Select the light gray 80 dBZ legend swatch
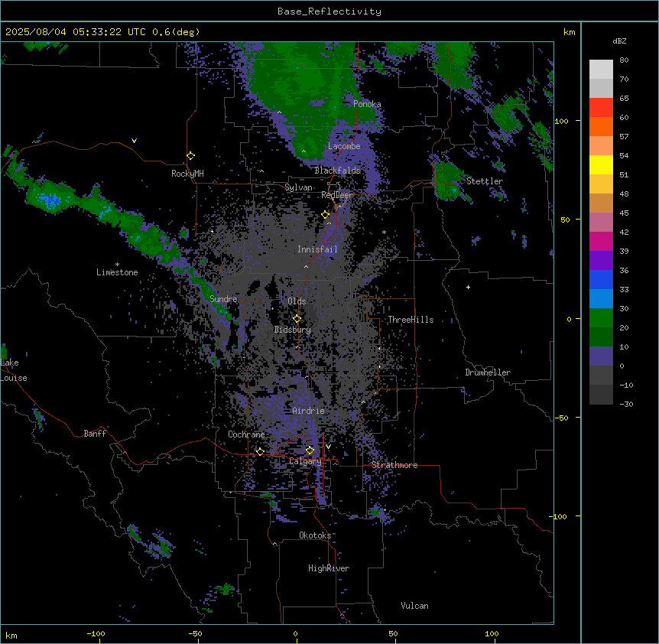The image size is (659, 644). click(x=601, y=70)
